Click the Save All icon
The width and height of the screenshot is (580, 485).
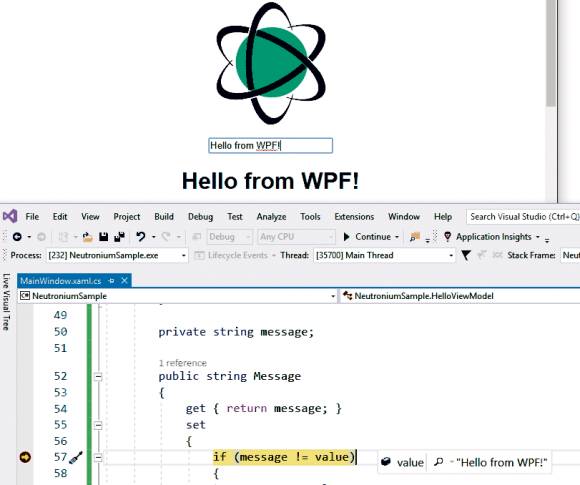tap(119, 237)
